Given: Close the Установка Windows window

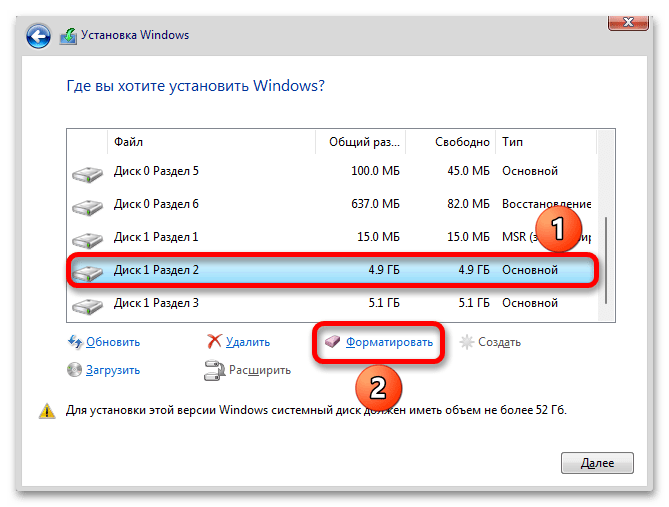Looking at the screenshot, I should (628, 22).
